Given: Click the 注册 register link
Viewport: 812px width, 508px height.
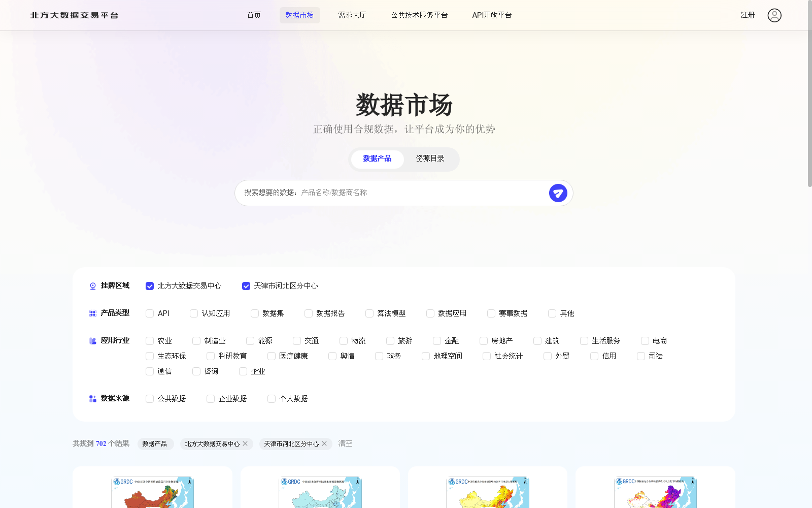Looking at the screenshot, I should pos(748,15).
